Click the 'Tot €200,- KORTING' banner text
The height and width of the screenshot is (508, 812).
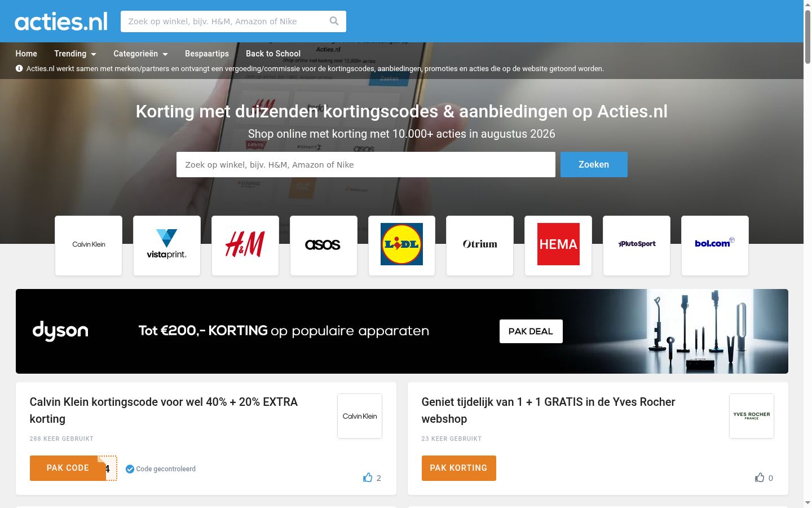click(x=203, y=331)
